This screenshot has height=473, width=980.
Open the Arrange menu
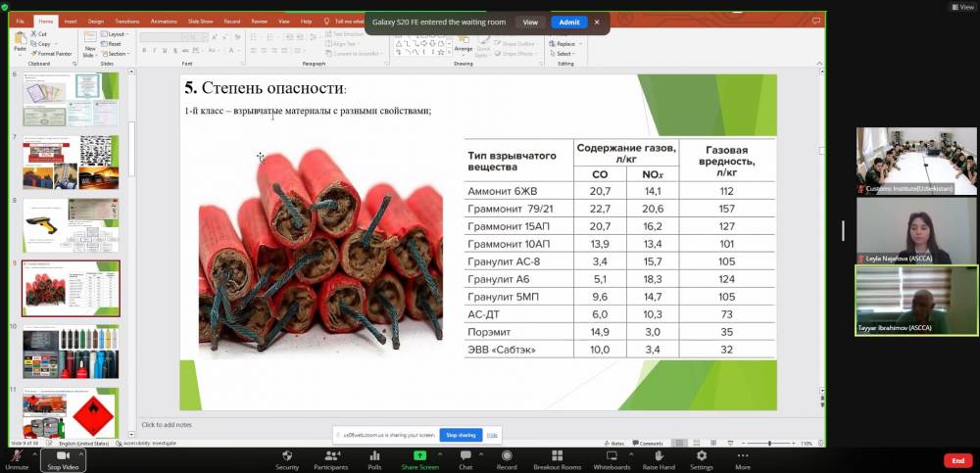click(464, 45)
